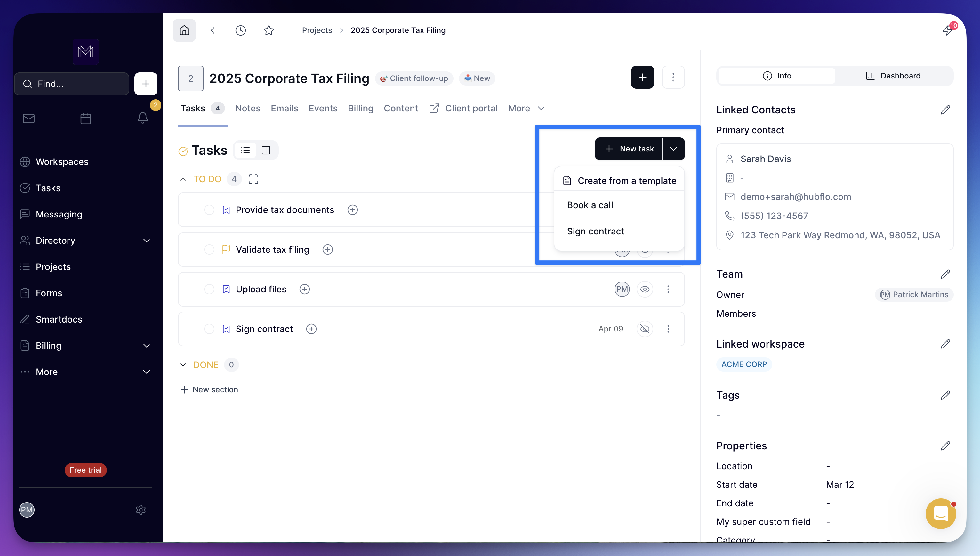This screenshot has width=980, height=556.
Task: Click the Find search field
Action: click(72, 84)
